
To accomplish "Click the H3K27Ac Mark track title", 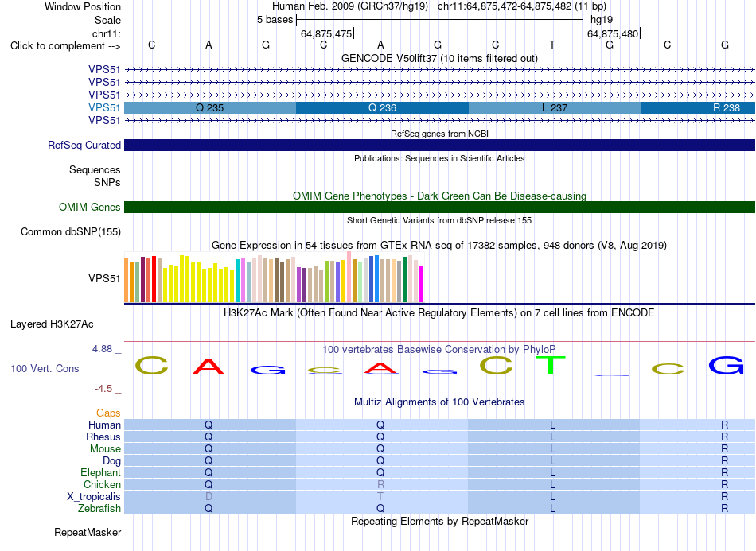I will (x=439, y=313).
